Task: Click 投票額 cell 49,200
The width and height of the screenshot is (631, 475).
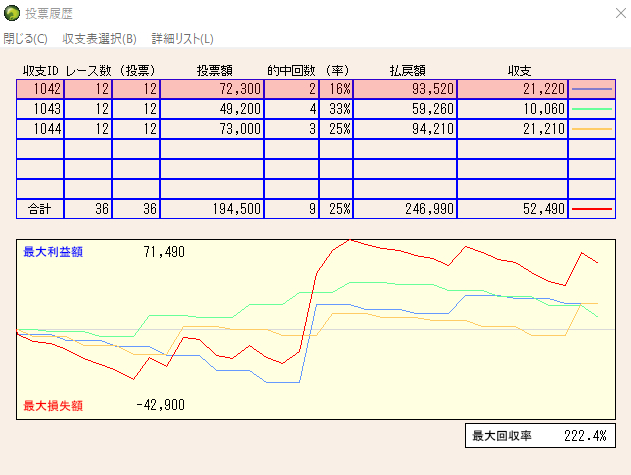Action: coord(212,109)
